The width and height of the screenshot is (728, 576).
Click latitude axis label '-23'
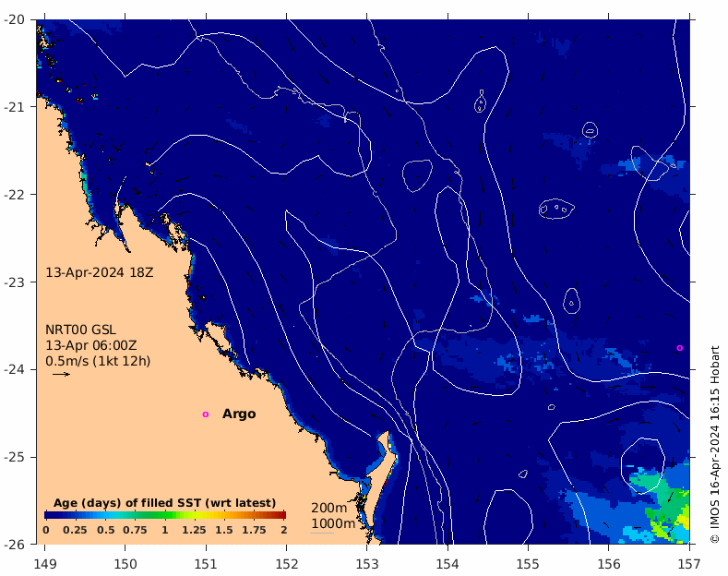coord(15,282)
